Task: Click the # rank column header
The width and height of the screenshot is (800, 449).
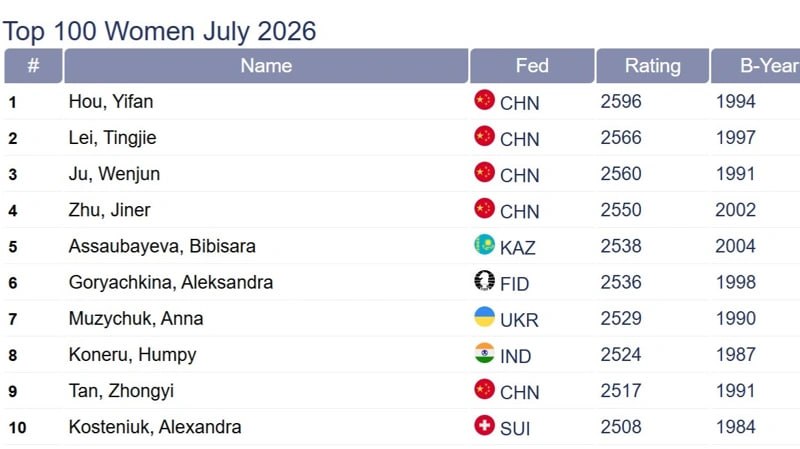Action: click(33, 66)
